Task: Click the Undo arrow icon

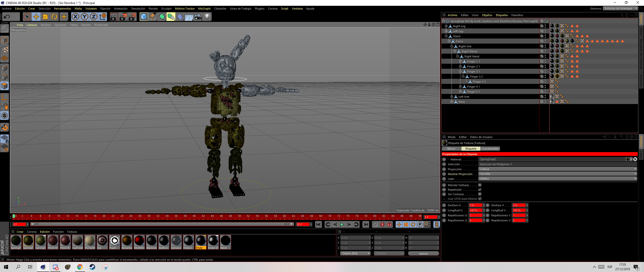Action: click(7, 17)
